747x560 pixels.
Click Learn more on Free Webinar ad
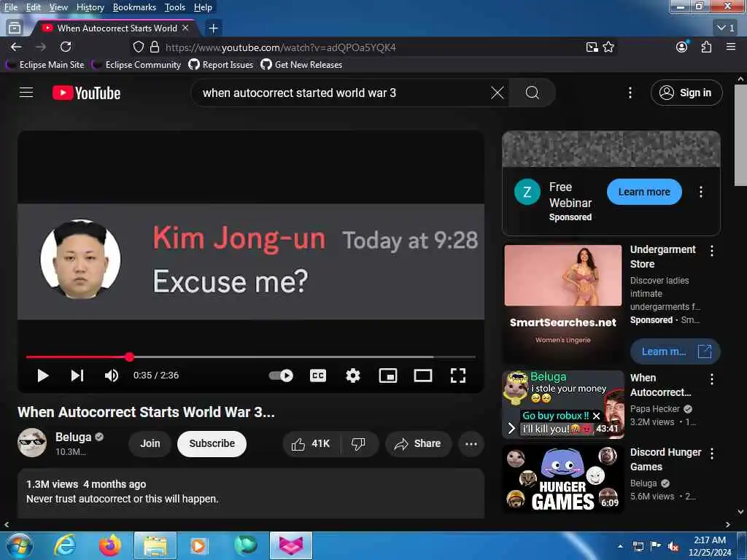coord(644,192)
